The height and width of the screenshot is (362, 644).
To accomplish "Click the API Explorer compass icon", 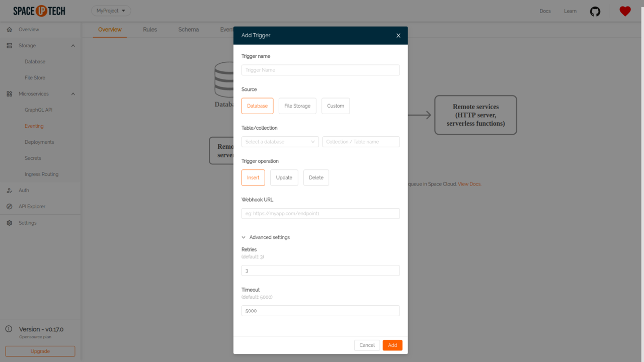I will (x=9, y=207).
